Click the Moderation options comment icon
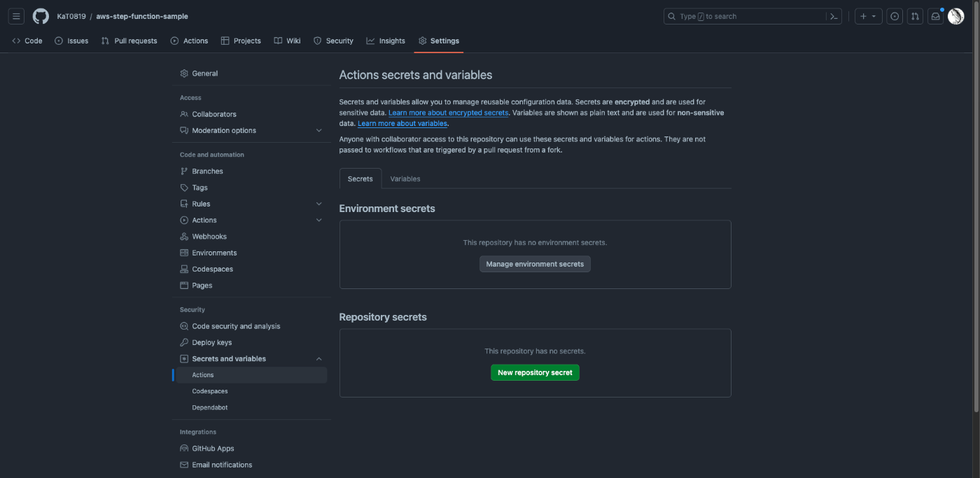980x478 pixels. [x=184, y=130]
